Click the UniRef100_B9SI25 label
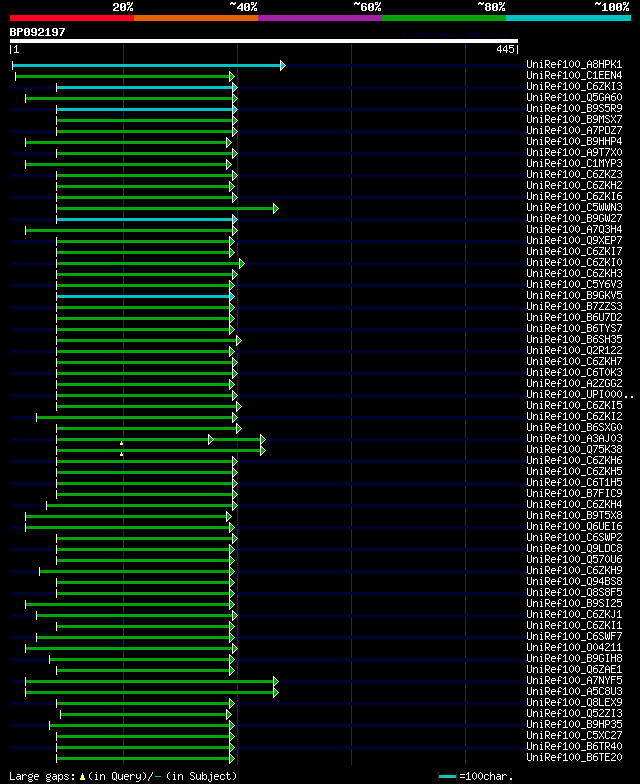The image size is (640, 784). pos(574,604)
